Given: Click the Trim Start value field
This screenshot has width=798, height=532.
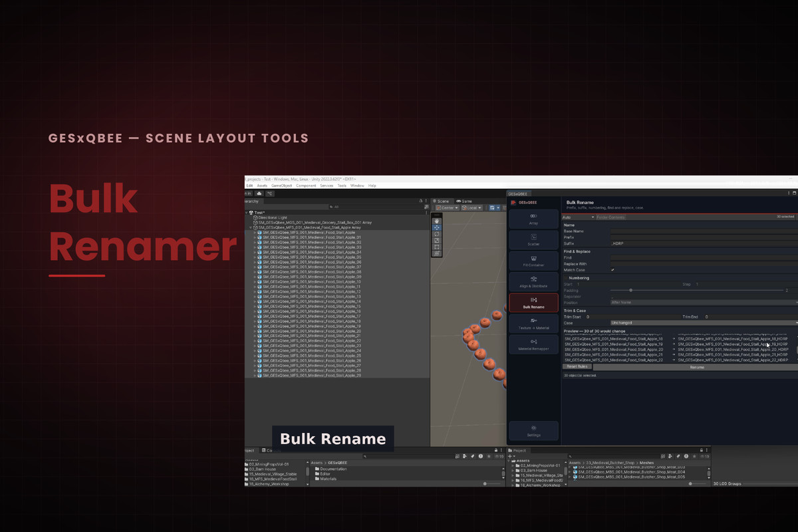Looking at the screenshot, I should tap(632, 317).
